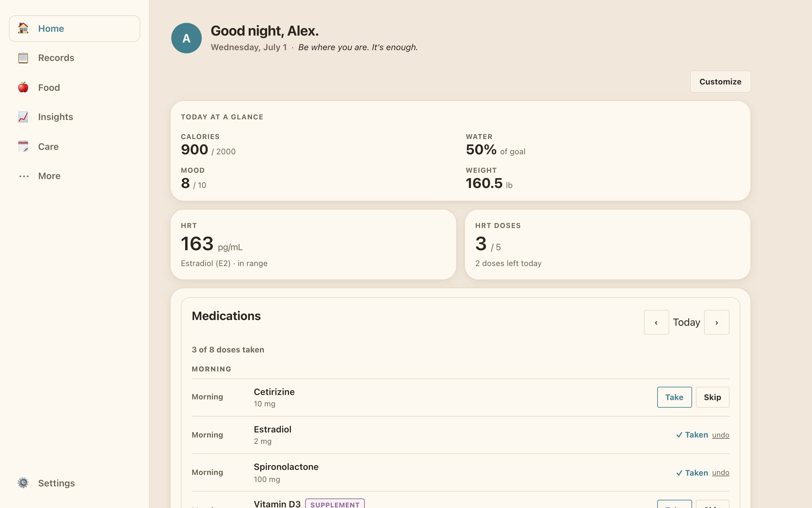Click the '3 of 8 doses taken' text
This screenshot has height=508, width=812.
click(x=228, y=350)
